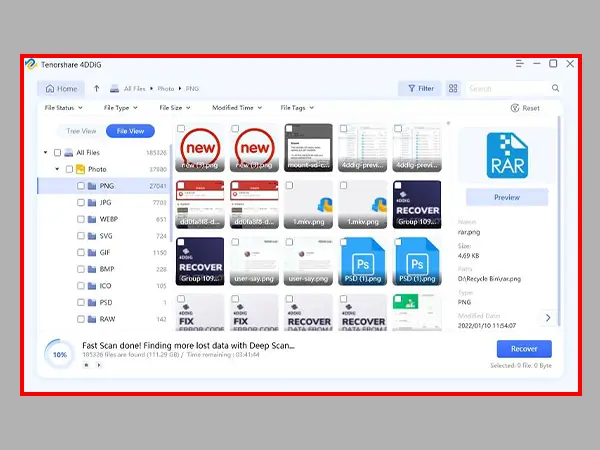Open Modified Time dropdown
This screenshot has height=450, width=600.
click(x=237, y=108)
